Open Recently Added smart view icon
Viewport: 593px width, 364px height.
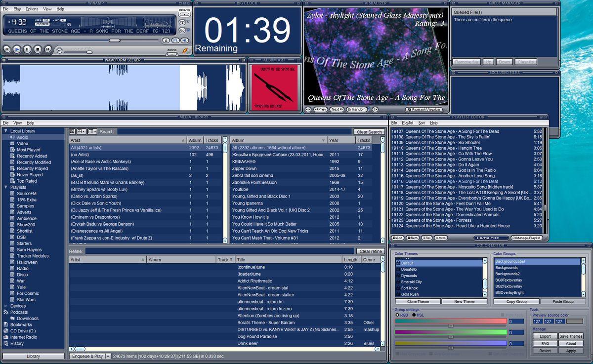[12, 156]
